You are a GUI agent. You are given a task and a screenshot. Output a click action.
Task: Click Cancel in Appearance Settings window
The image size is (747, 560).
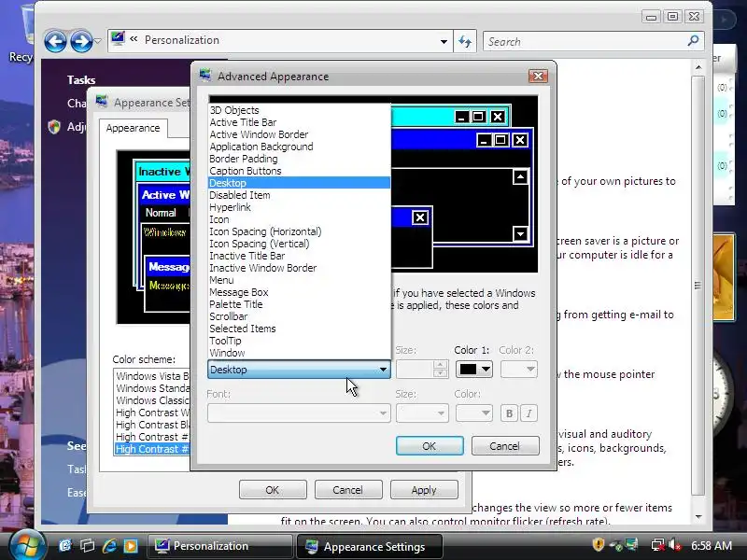[x=348, y=489]
